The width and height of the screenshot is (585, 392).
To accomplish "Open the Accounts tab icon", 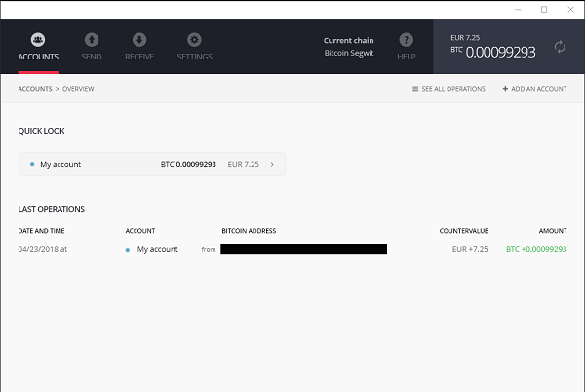I will [x=38, y=40].
